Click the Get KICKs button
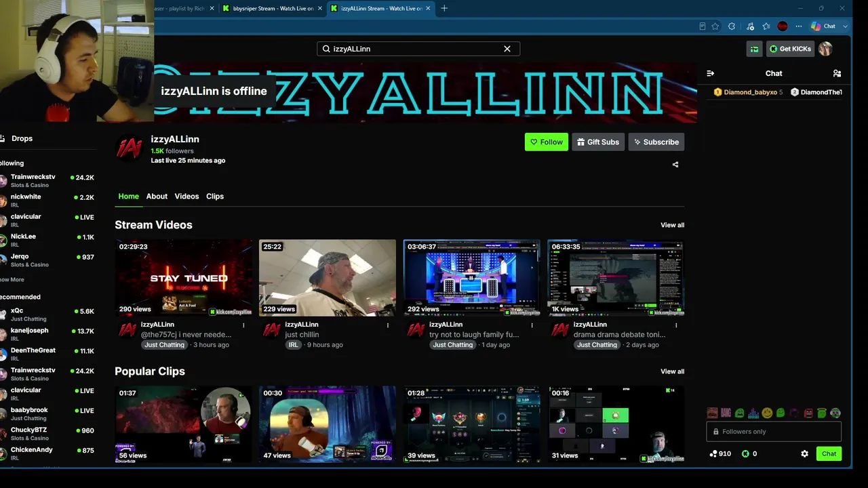This screenshot has width=868, height=488. click(x=790, y=49)
